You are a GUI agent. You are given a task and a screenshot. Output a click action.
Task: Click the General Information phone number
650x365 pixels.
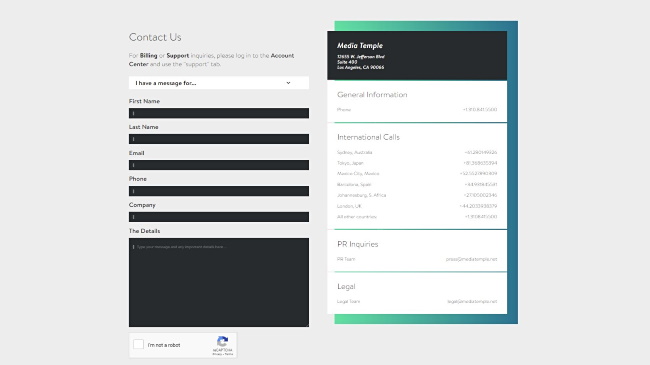tap(480, 110)
